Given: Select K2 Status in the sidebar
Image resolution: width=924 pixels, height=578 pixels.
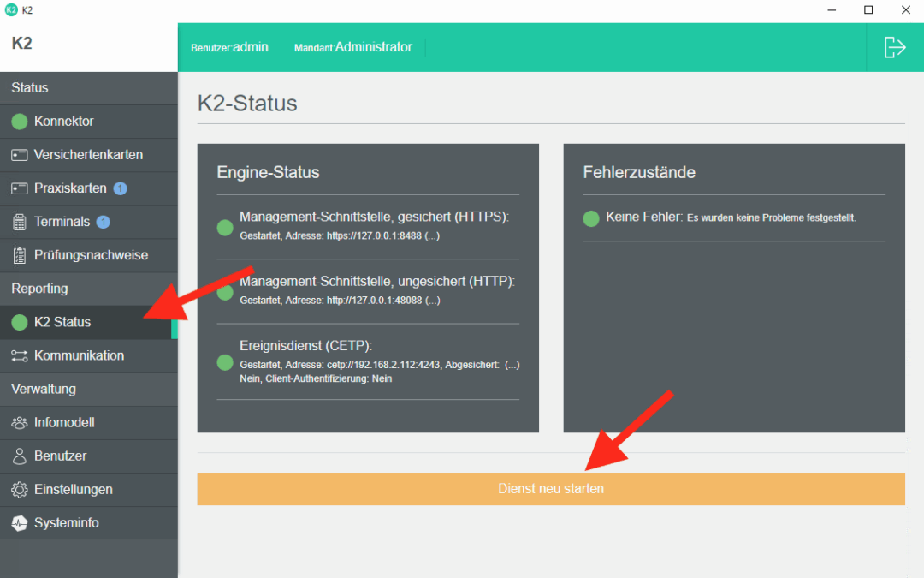Looking at the screenshot, I should (x=88, y=322).
